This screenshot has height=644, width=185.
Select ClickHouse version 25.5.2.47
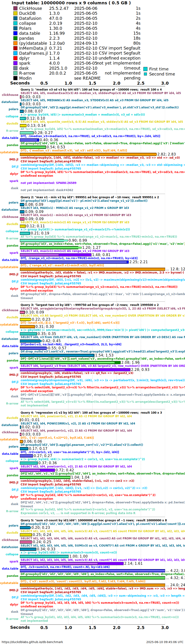[x=59, y=8]
